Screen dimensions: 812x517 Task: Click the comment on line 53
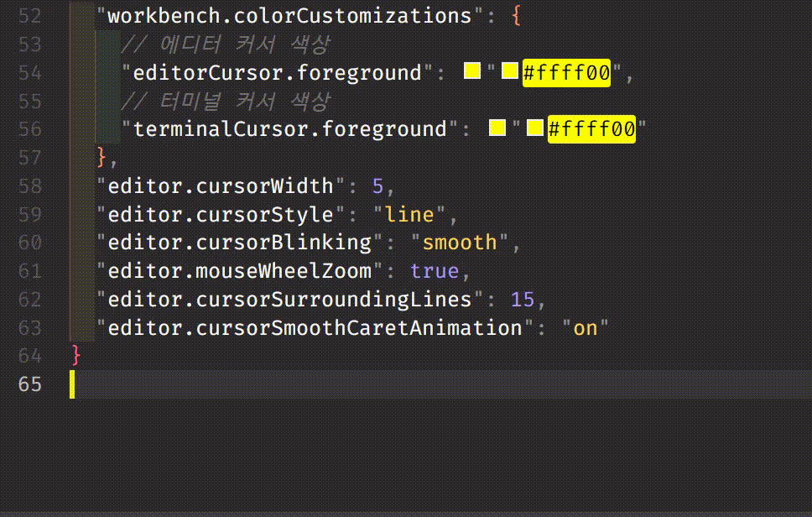[226, 44]
